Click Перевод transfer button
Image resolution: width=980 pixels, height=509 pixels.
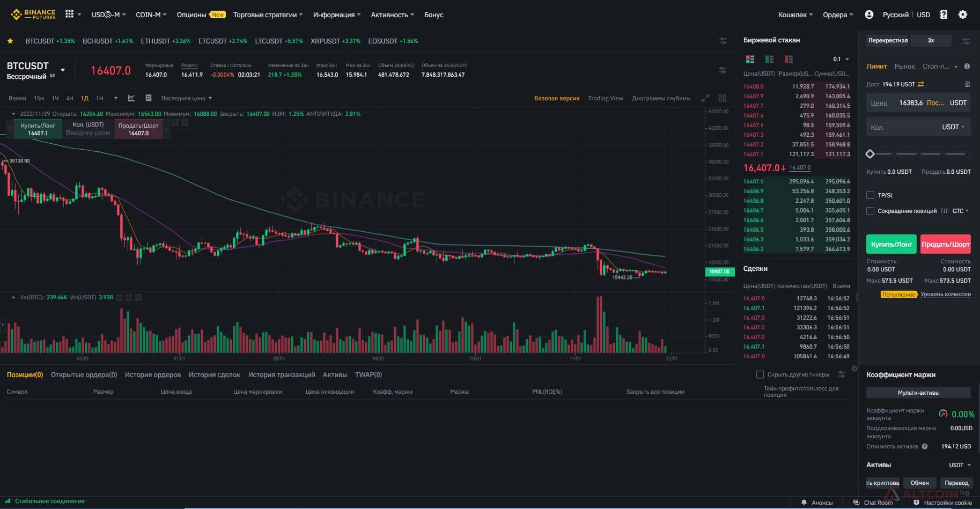(x=956, y=483)
